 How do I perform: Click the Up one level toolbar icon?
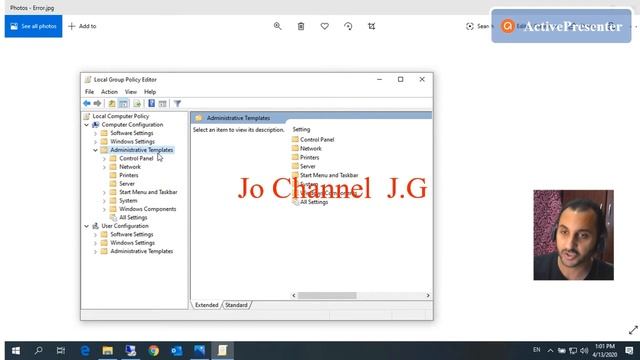pos(111,104)
